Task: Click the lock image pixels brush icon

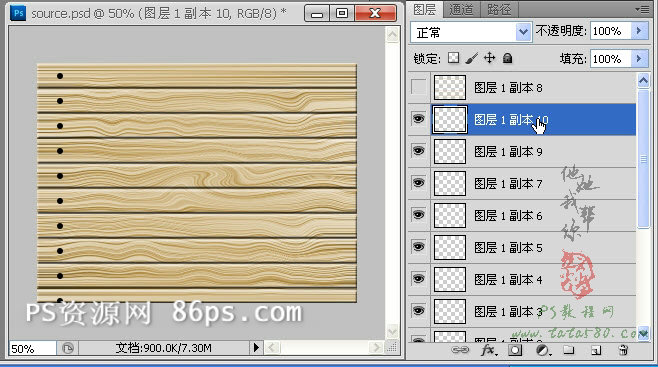Action: [471, 58]
